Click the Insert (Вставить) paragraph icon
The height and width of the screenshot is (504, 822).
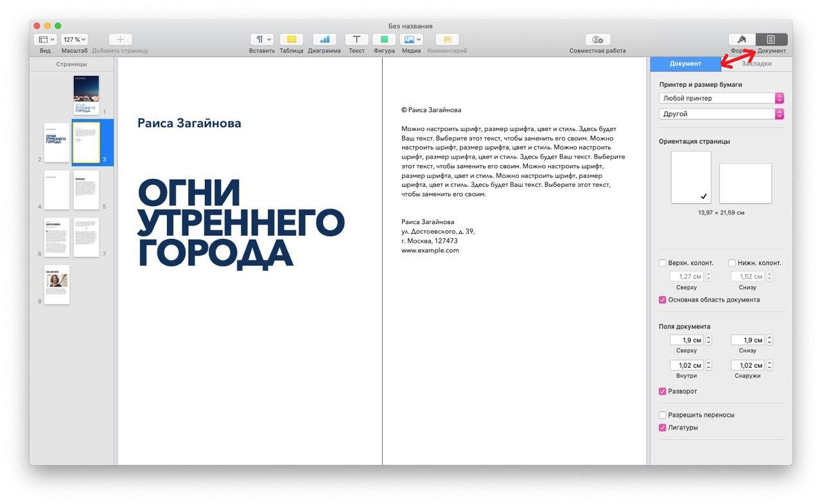click(x=261, y=40)
